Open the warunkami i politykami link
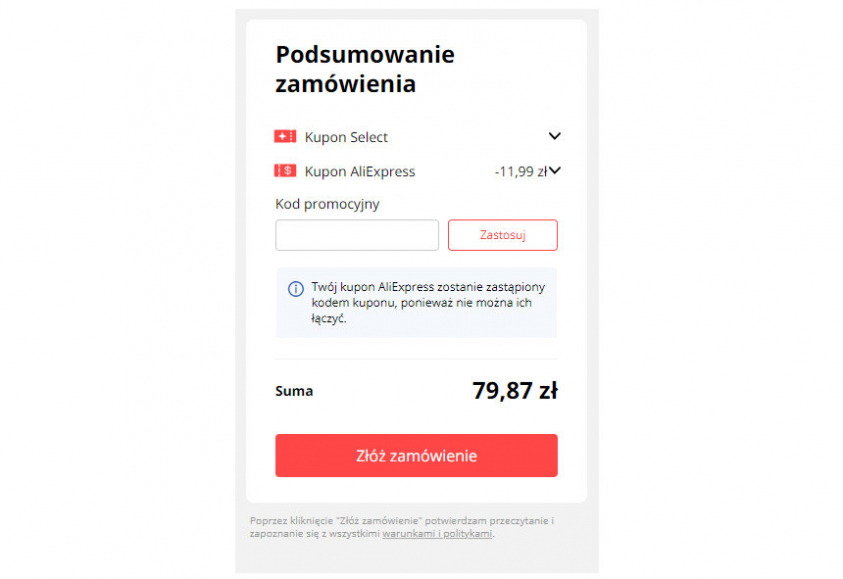Image resolution: width=843 pixels, height=579 pixels. (x=437, y=534)
